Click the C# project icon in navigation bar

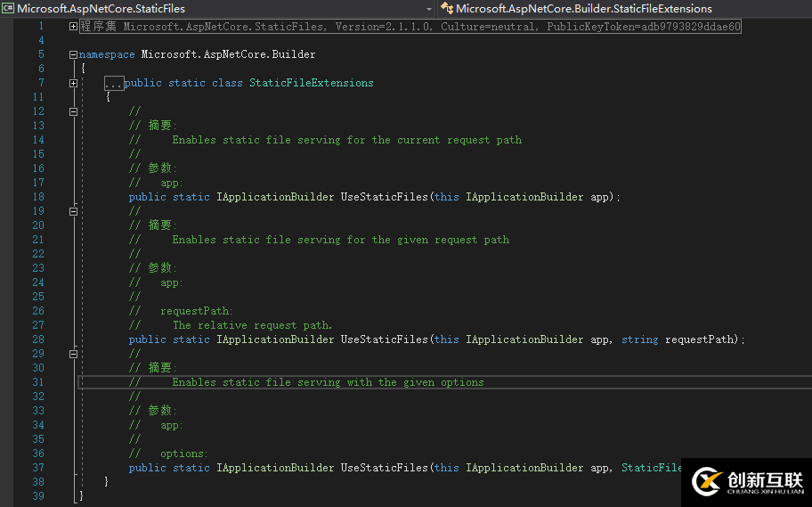tap(8, 9)
